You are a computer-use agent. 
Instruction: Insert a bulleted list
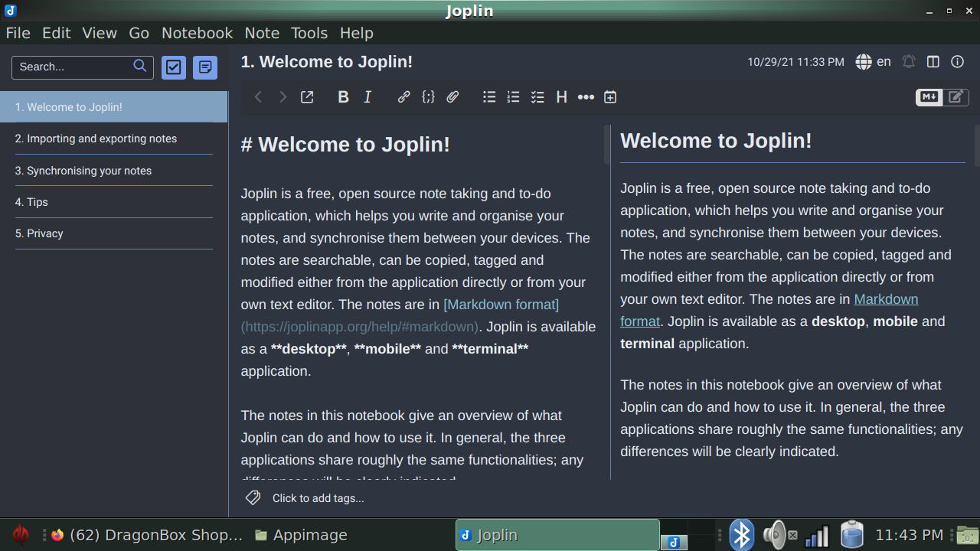point(489,97)
